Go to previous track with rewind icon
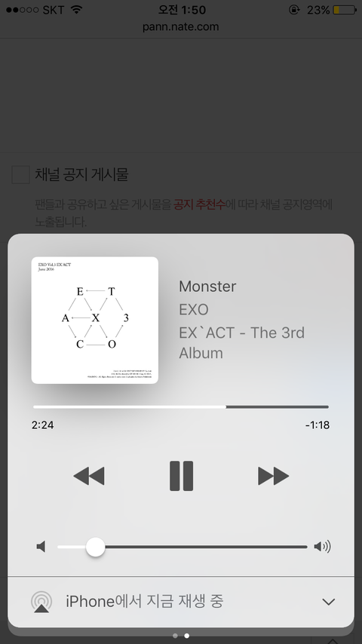This screenshot has height=644, width=362. [89, 476]
